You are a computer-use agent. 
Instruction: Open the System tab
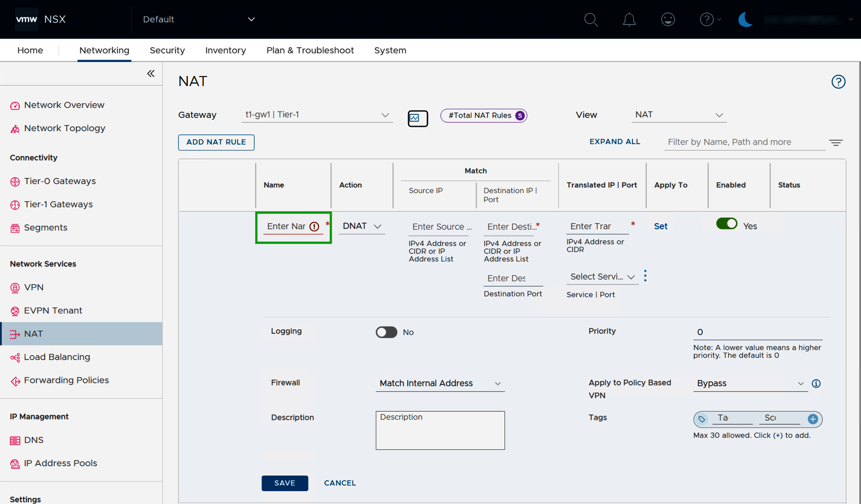coord(390,50)
